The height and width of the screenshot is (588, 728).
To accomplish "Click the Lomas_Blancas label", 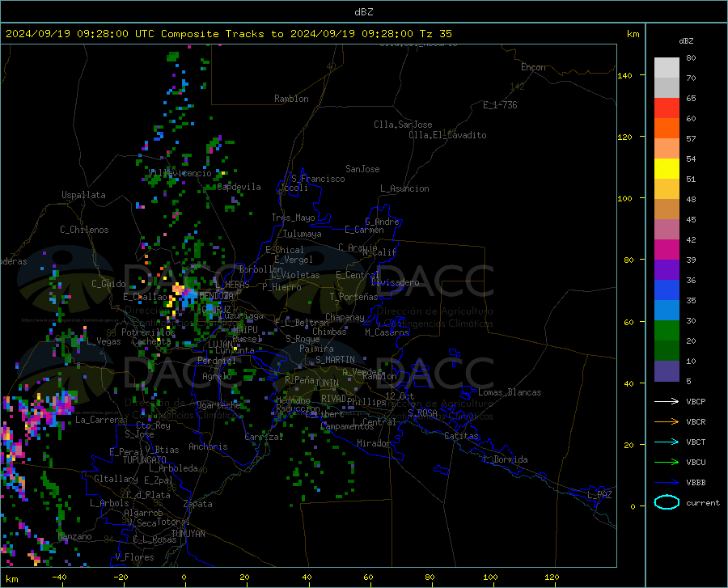I will 510,392.
